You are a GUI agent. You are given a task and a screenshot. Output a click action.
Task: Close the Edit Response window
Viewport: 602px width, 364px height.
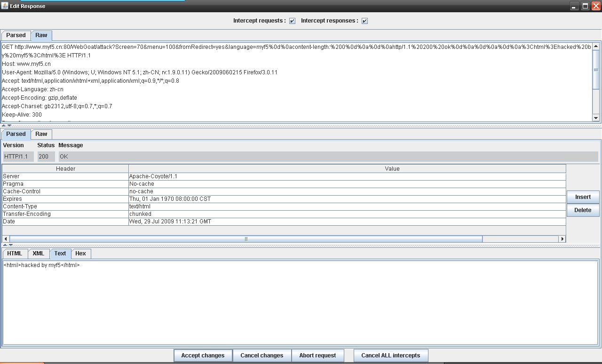tap(596, 6)
